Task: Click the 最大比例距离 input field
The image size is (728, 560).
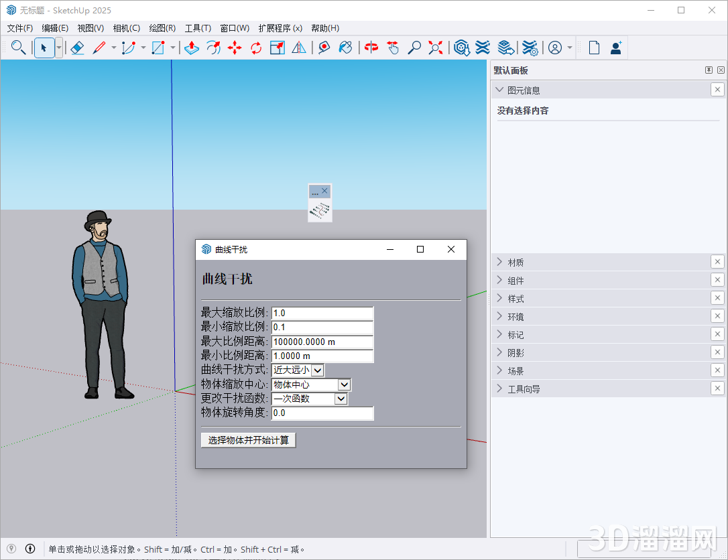Action: [322, 342]
